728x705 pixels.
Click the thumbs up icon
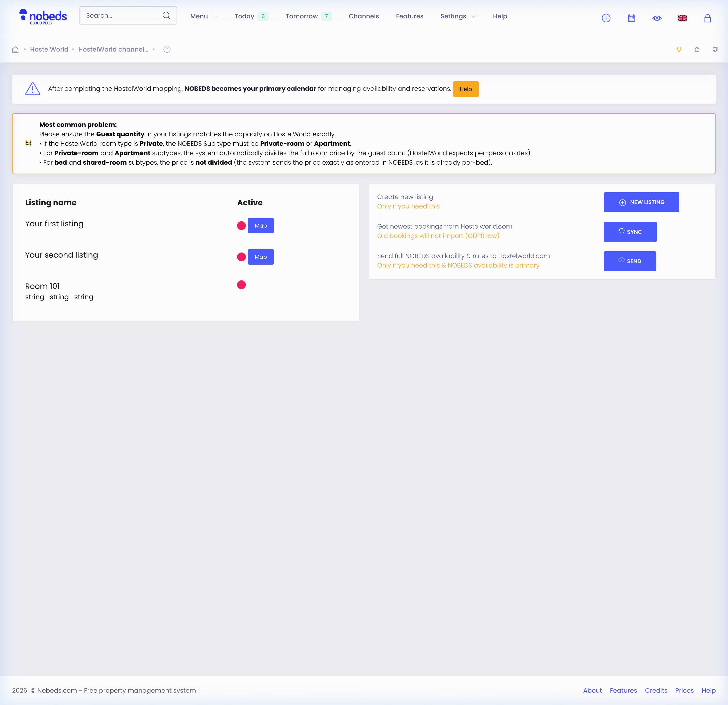pyautogui.click(x=697, y=49)
